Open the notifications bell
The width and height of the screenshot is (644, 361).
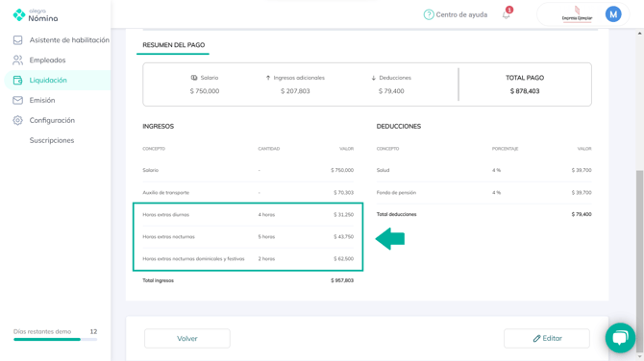[507, 15]
